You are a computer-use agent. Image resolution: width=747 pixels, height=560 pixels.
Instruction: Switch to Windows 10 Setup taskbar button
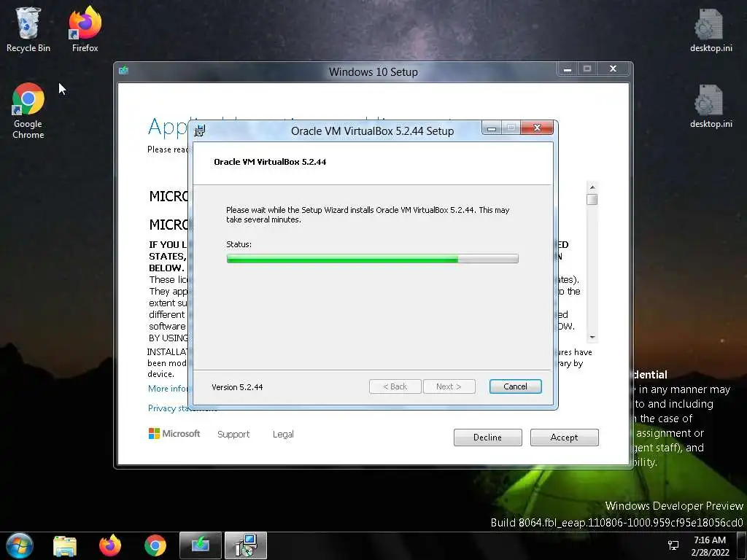coord(201,545)
